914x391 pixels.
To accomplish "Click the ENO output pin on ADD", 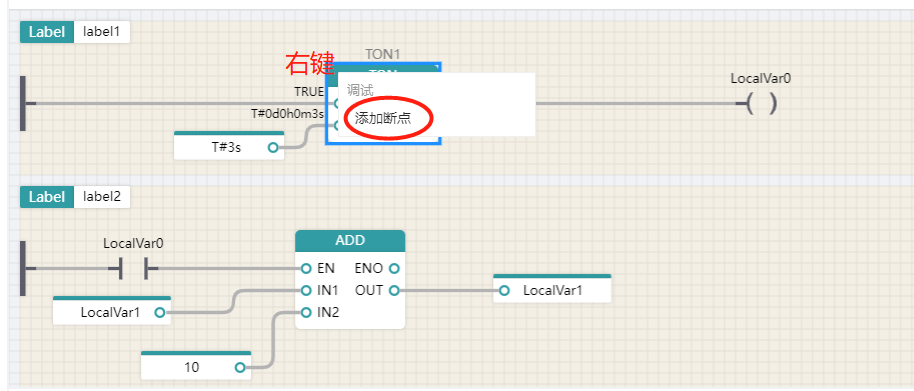I will click(394, 269).
